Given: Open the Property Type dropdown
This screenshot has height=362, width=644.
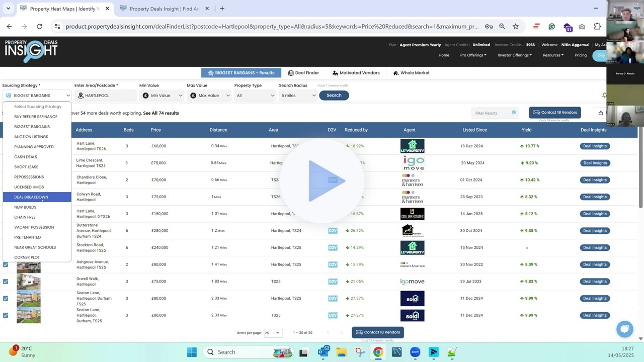Looking at the screenshot, I should click(x=255, y=96).
